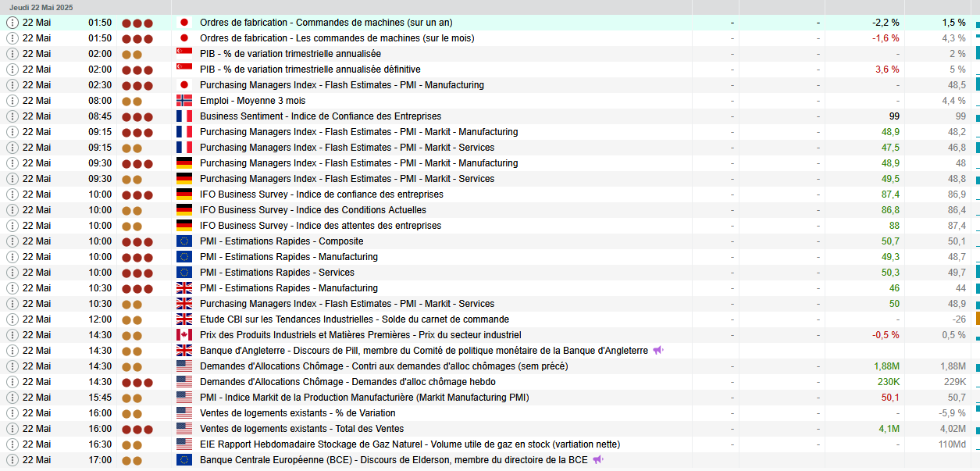This screenshot has width=980, height=471.
Task: Click US flag in PMI Indice Markit Production row
Action: pos(184,398)
